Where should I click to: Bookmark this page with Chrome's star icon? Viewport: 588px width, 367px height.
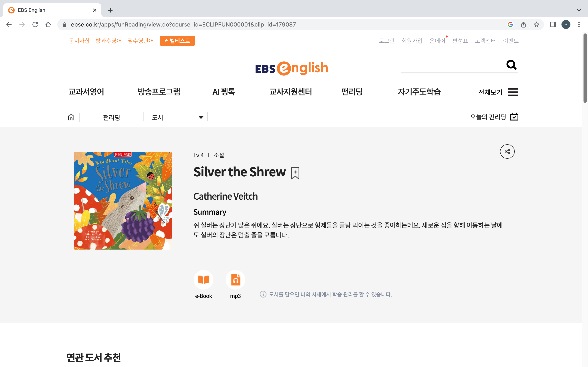(536, 24)
